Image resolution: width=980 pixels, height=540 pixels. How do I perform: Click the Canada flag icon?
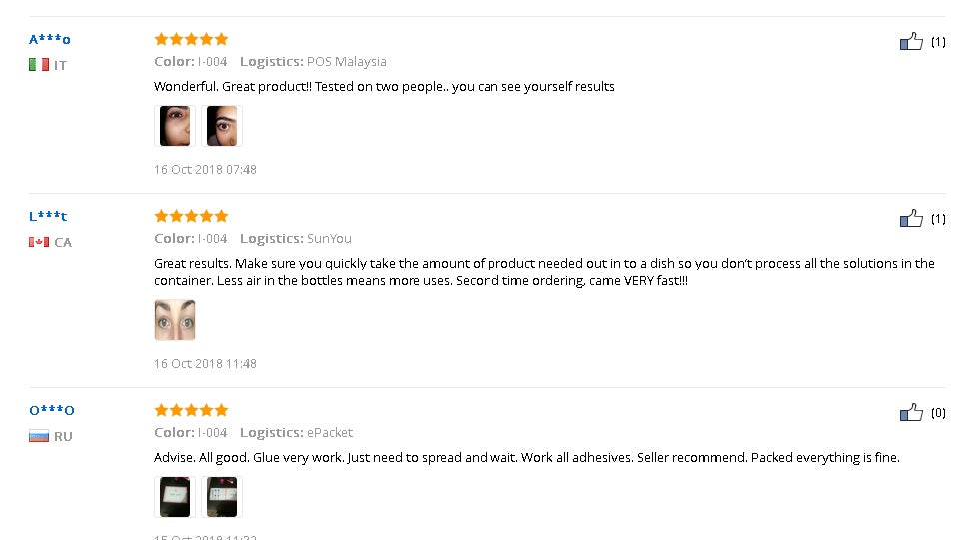coord(39,242)
